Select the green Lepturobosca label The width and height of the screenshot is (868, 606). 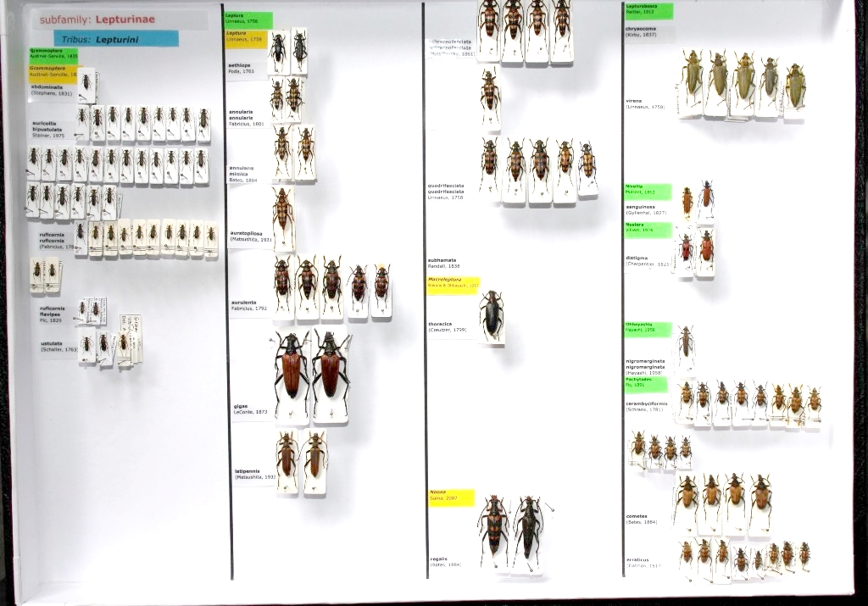tap(648, 11)
